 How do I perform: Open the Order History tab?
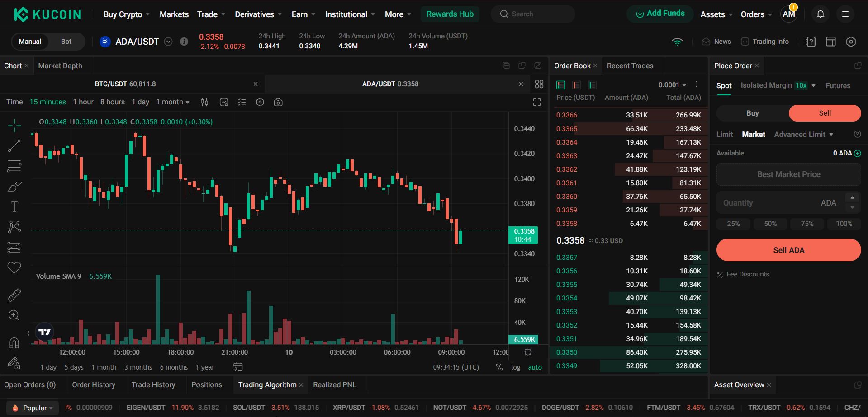(94, 385)
